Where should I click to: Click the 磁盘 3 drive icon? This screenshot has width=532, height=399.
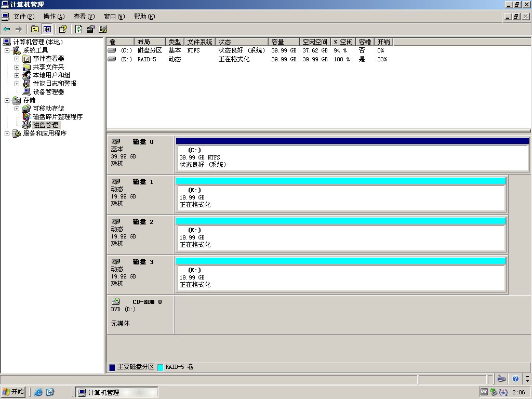tap(116, 262)
